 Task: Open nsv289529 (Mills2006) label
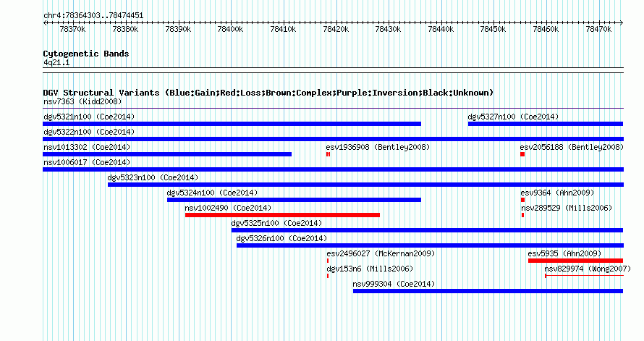(x=567, y=208)
